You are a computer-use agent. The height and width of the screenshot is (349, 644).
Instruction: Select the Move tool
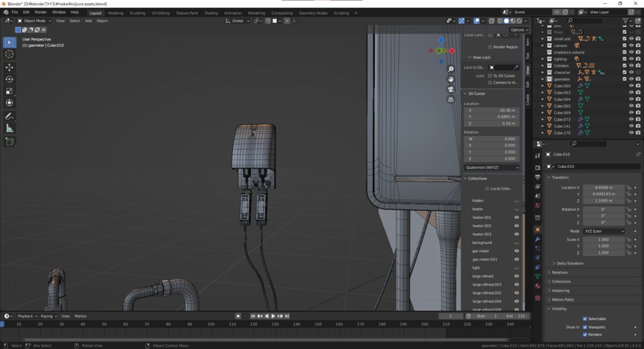(x=9, y=67)
